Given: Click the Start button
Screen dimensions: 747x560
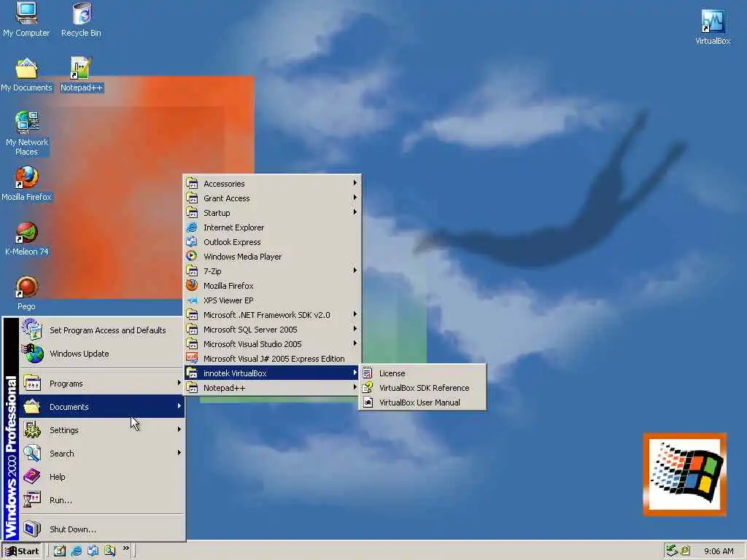Looking at the screenshot, I should coord(22,551).
